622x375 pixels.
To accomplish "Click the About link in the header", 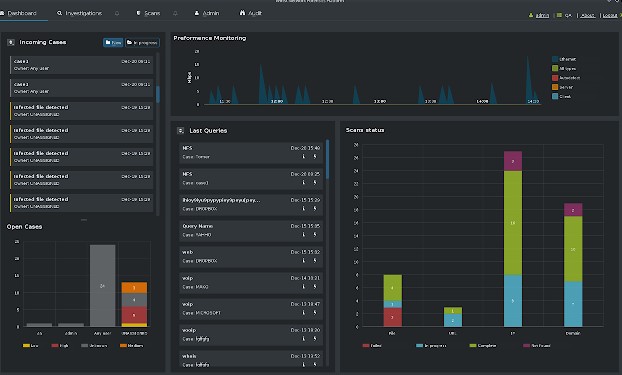I will [x=587, y=15].
